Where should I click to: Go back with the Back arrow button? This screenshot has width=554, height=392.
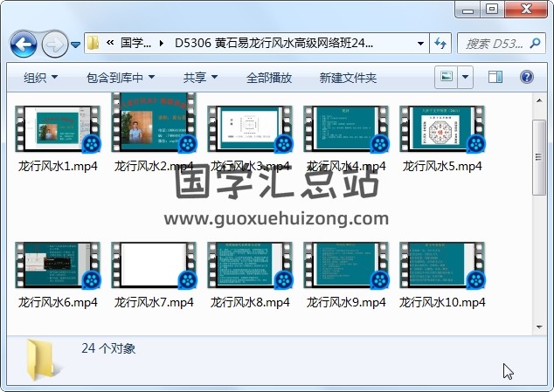tap(24, 45)
